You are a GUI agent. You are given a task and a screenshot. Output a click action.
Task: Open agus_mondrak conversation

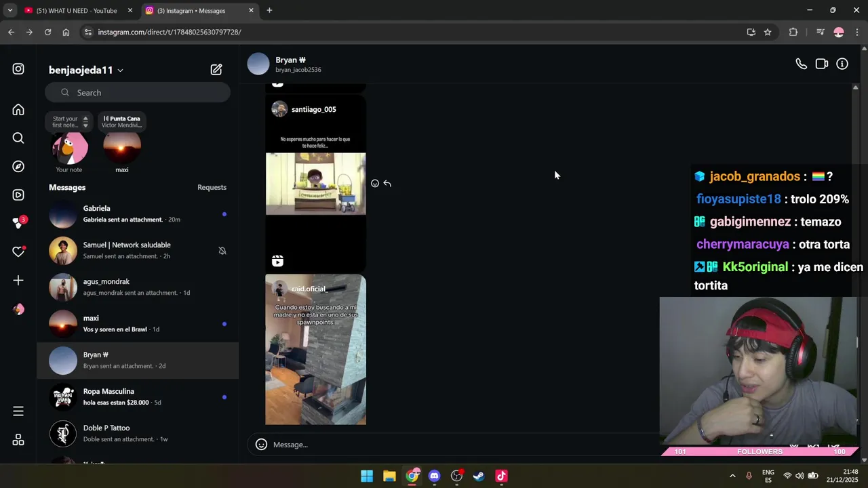138,287
